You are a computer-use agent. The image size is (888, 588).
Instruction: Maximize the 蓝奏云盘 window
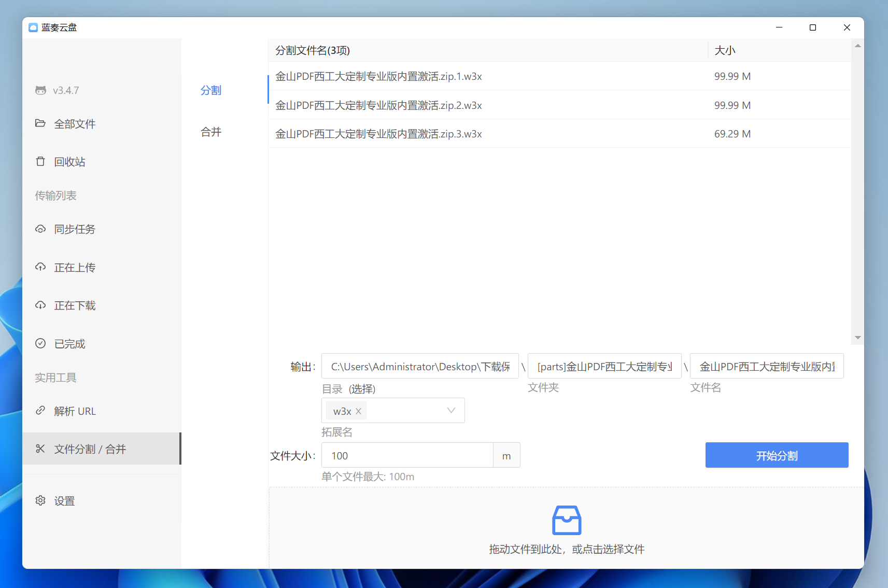[x=813, y=27]
